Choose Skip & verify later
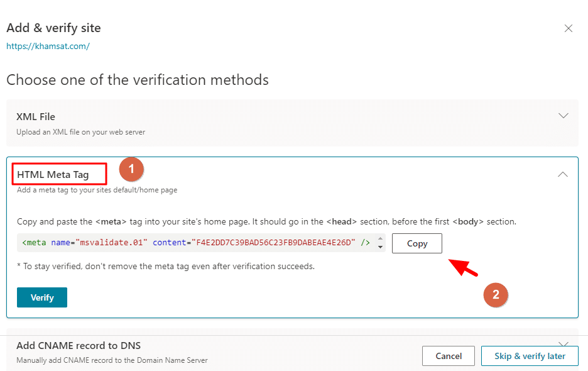The height and width of the screenshot is (371, 588). (x=530, y=356)
